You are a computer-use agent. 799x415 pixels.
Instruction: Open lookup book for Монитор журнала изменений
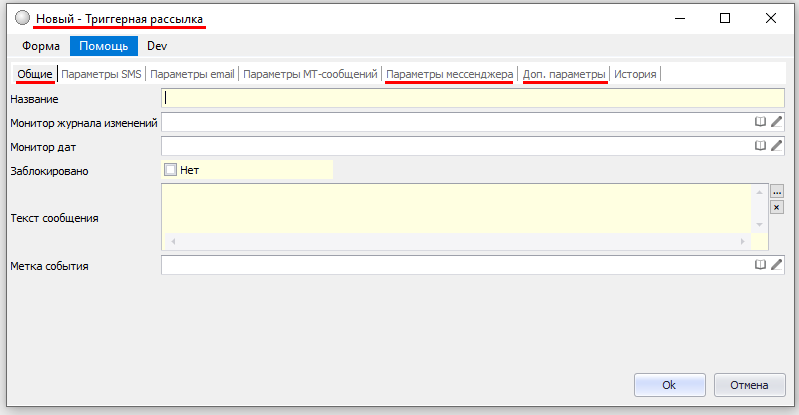click(x=760, y=122)
